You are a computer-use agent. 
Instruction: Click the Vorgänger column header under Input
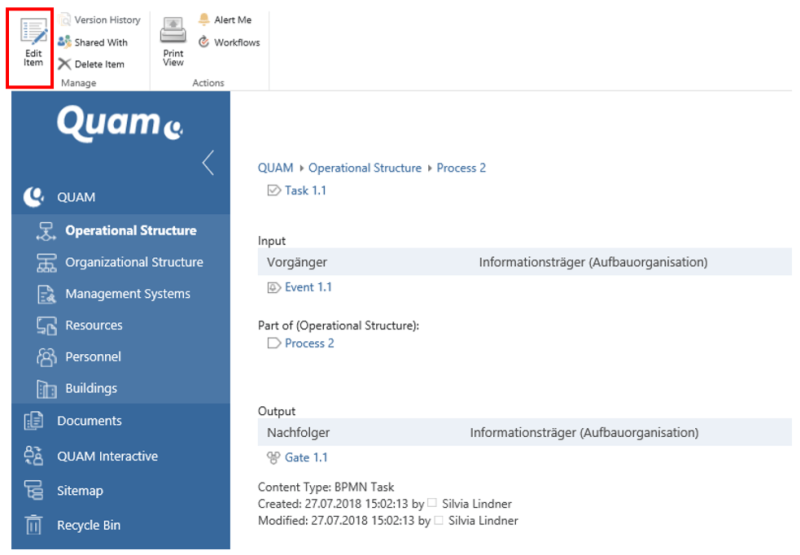tap(297, 262)
